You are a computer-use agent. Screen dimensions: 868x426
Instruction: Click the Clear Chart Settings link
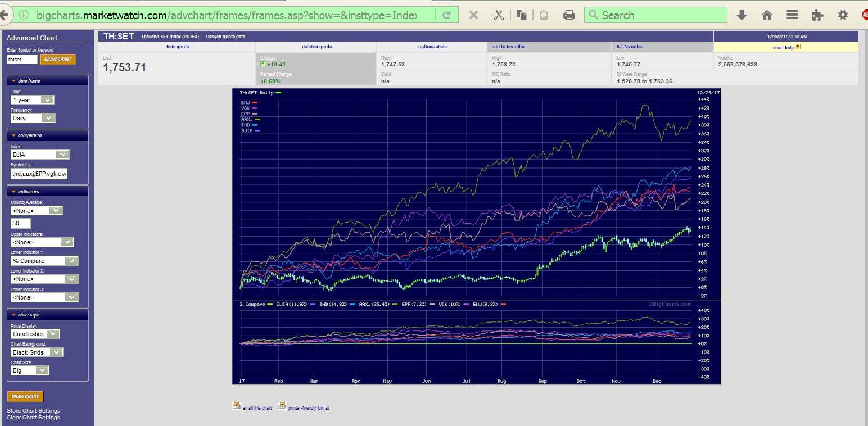pos(33,418)
